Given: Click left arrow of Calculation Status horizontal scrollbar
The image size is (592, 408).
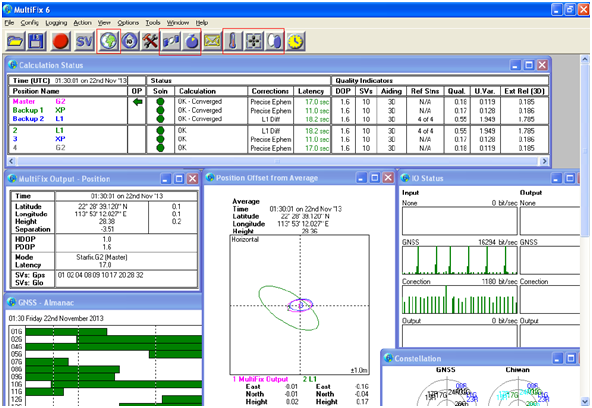Looking at the screenshot, I should 11,161.
